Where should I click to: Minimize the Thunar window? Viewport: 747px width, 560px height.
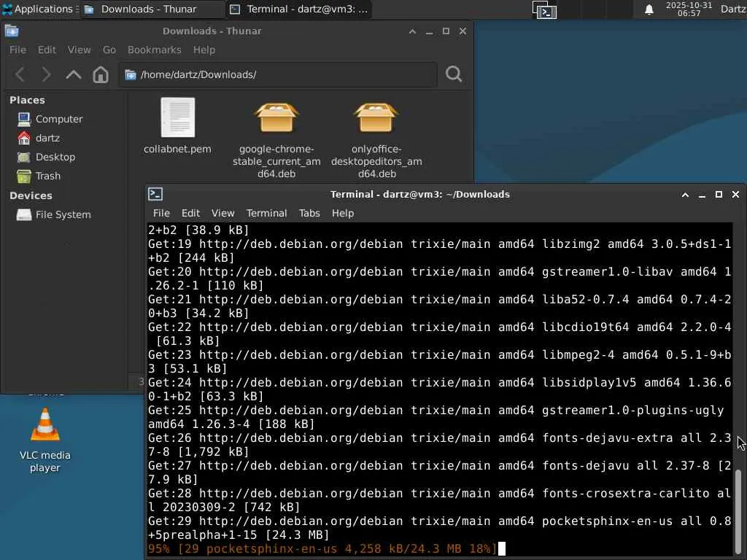click(429, 31)
